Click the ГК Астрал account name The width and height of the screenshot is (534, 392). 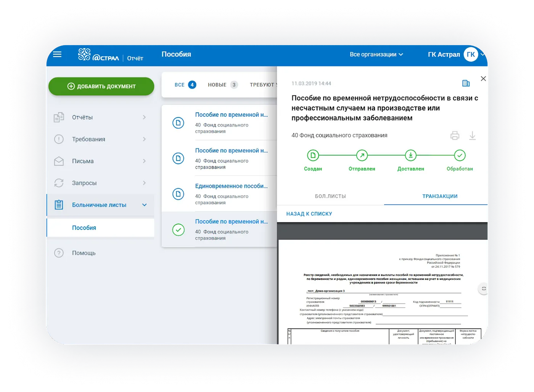[x=444, y=55]
